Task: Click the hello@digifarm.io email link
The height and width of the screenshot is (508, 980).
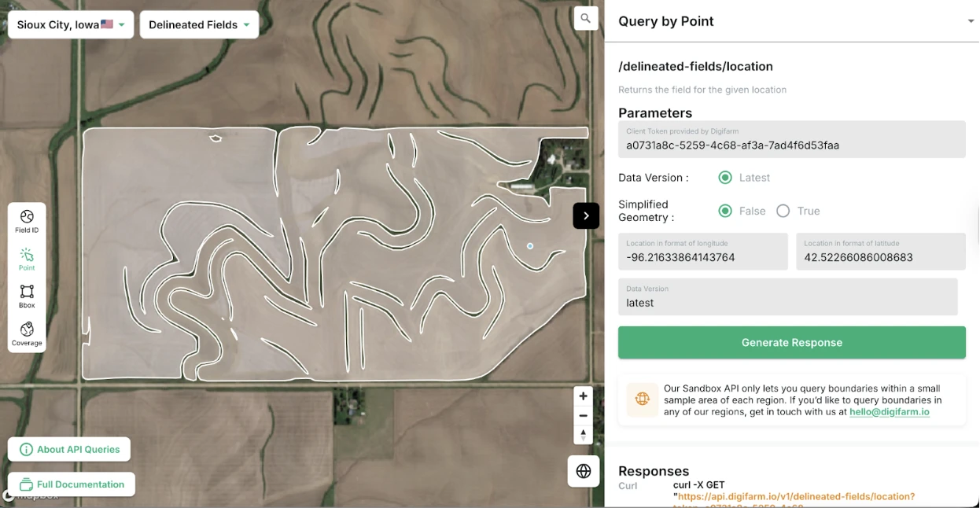Action: tap(890, 411)
